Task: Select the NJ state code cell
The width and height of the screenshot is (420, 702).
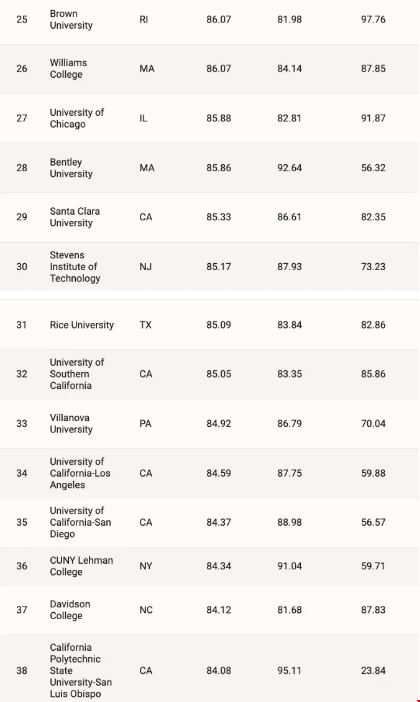Action: 146,267
